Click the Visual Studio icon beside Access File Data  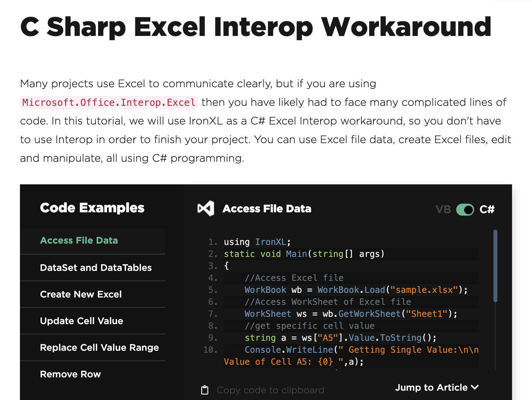(205, 208)
